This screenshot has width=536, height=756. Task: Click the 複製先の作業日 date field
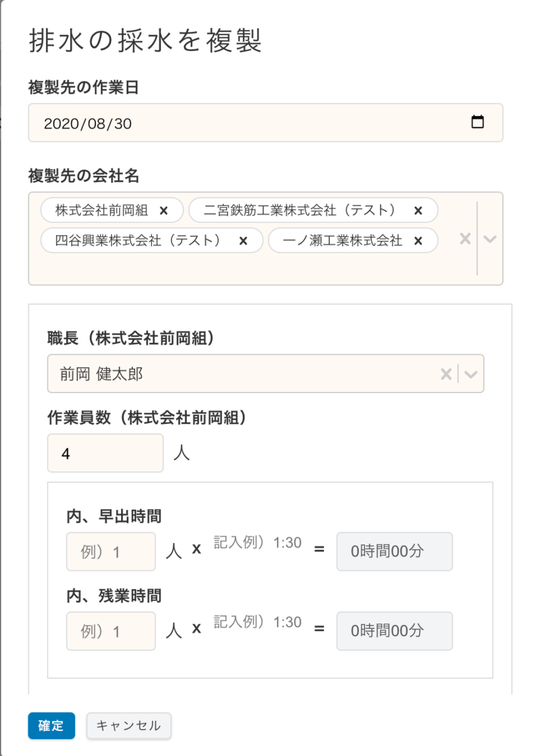pos(252,123)
